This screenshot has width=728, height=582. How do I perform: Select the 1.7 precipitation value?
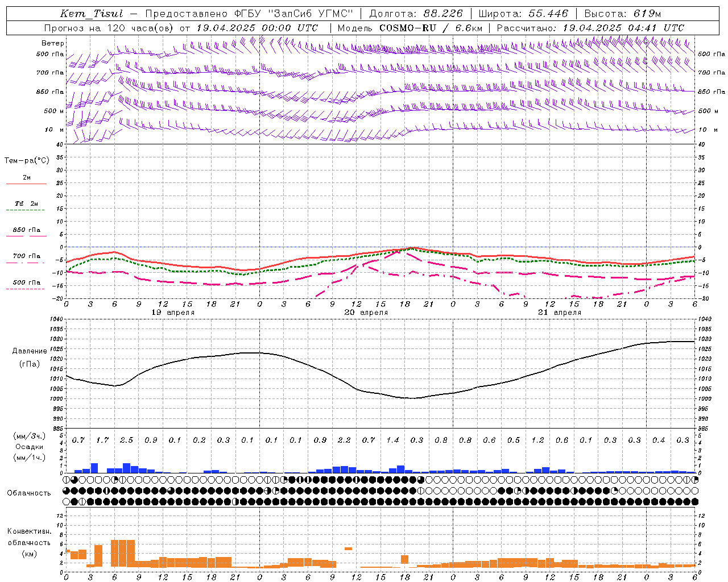point(102,440)
